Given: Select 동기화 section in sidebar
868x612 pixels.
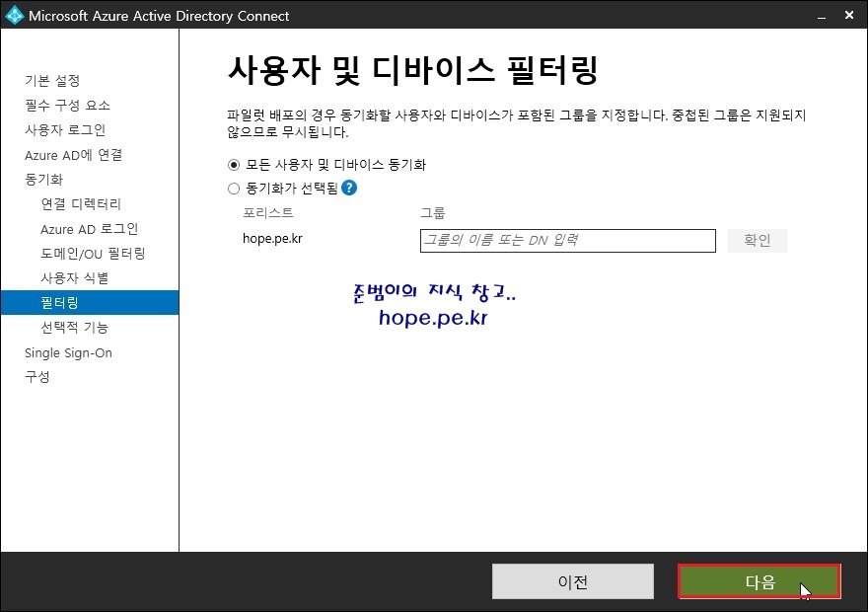Looking at the screenshot, I should 43,179.
